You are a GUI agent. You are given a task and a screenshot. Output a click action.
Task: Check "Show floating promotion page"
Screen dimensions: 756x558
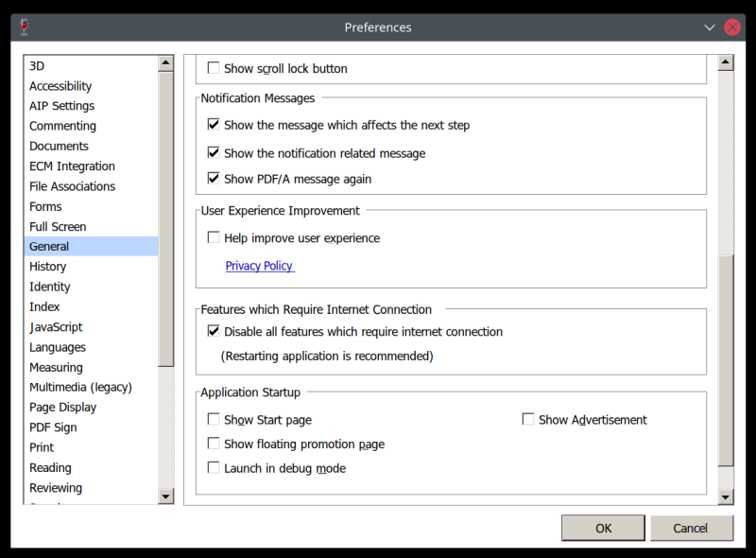point(214,444)
